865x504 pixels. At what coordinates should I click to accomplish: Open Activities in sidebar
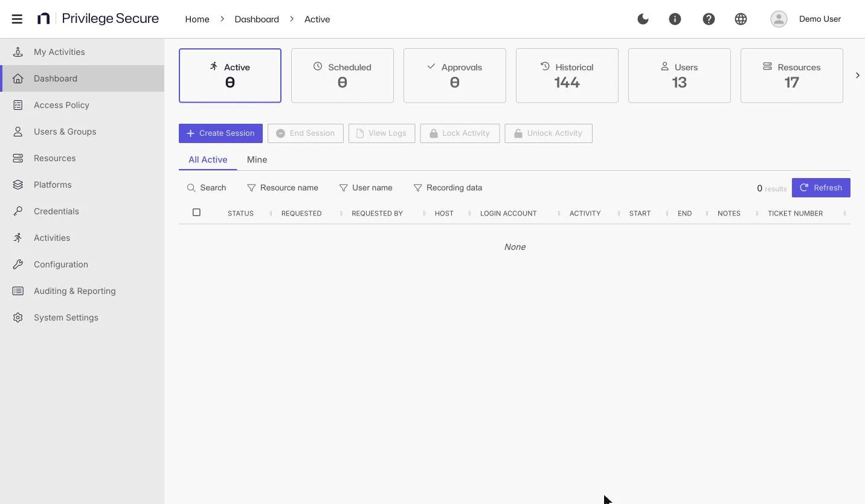coord(82,238)
